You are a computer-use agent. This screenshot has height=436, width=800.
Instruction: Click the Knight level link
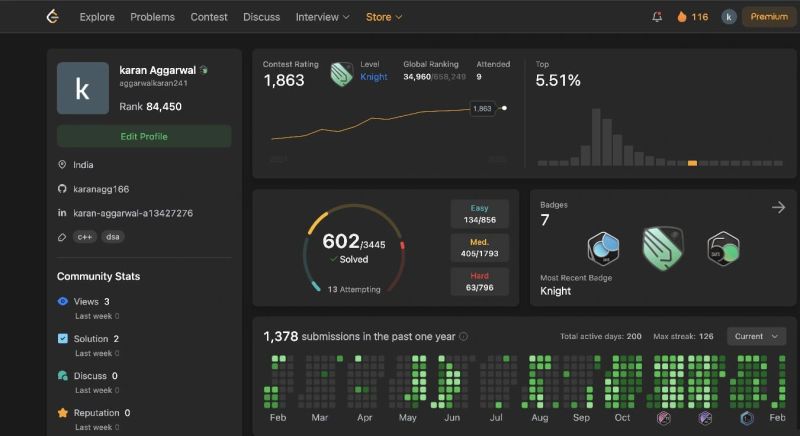(373, 76)
